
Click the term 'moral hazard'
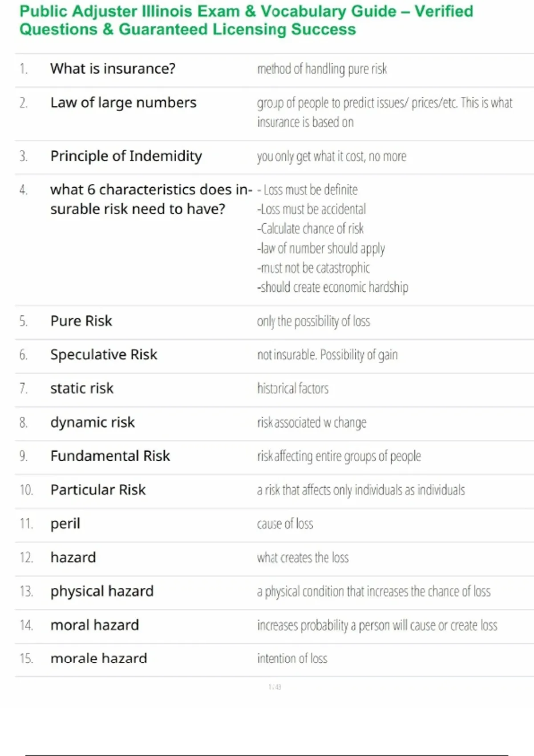point(95,625)
